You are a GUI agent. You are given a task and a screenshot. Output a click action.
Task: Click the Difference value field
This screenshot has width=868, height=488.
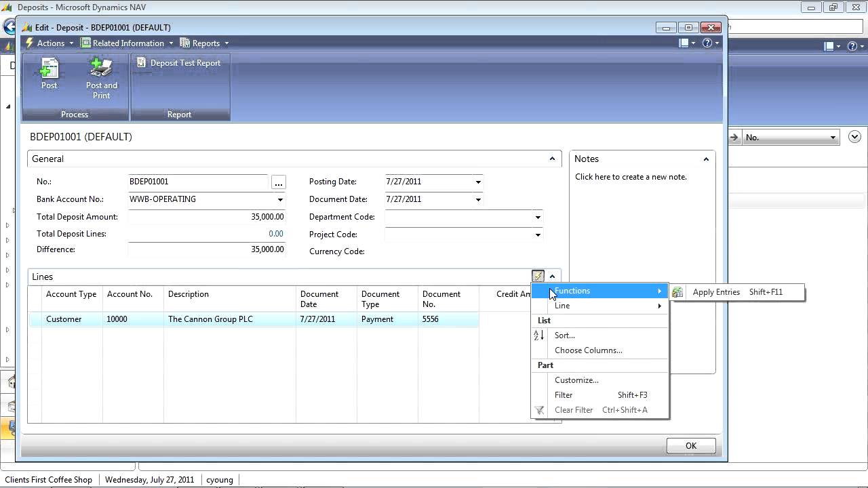[207, 249]
